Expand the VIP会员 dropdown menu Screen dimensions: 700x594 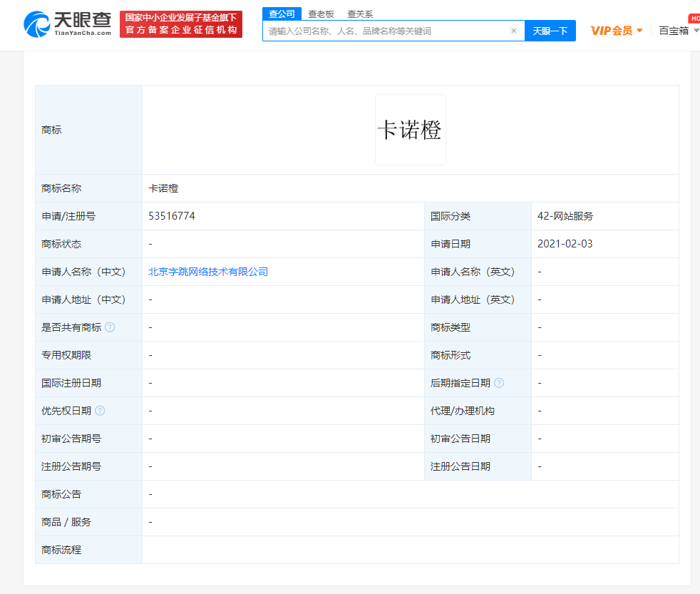(617, 31)
